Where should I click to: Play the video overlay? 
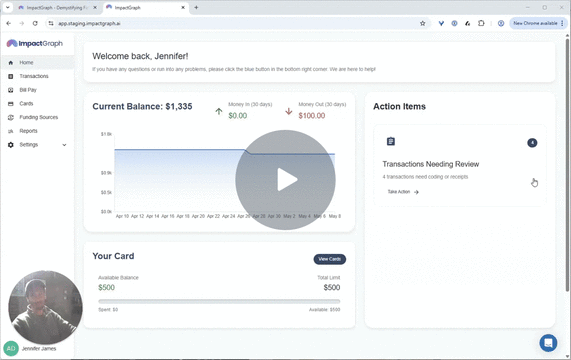(x=285, y=179)
